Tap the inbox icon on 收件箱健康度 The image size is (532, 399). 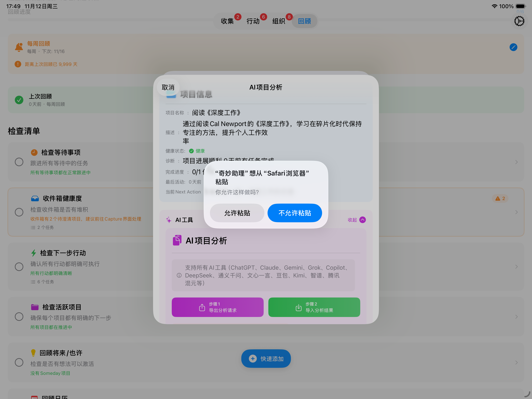click(35, 198)
